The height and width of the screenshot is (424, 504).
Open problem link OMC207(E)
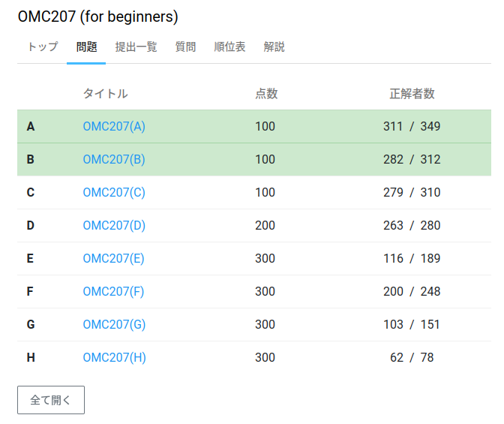tap(113, 258)
